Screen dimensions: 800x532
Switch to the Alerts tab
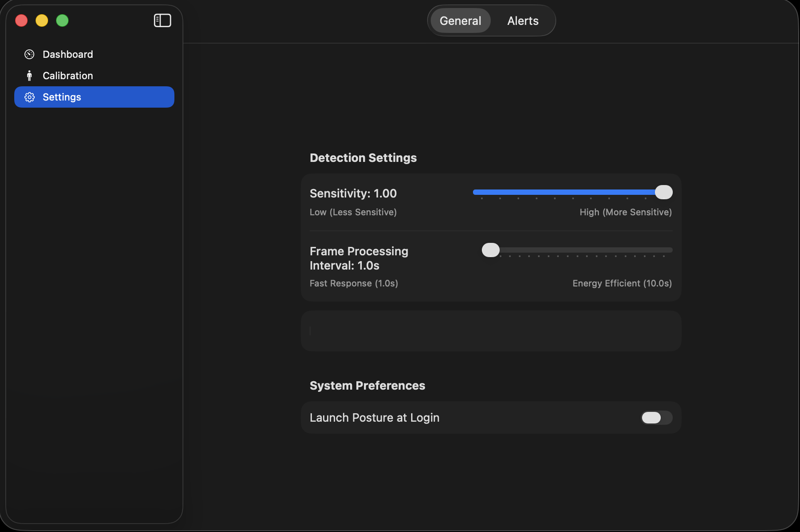(523, 20)
